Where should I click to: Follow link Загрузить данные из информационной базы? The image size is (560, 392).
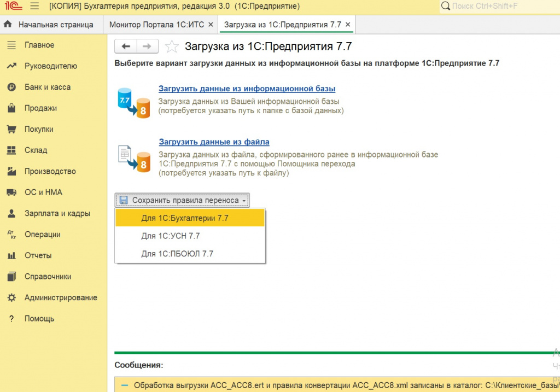click(247, 89)
